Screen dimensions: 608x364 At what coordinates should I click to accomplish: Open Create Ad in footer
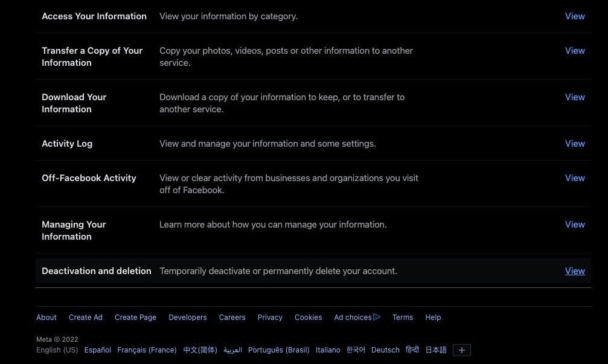pos(86,318)
